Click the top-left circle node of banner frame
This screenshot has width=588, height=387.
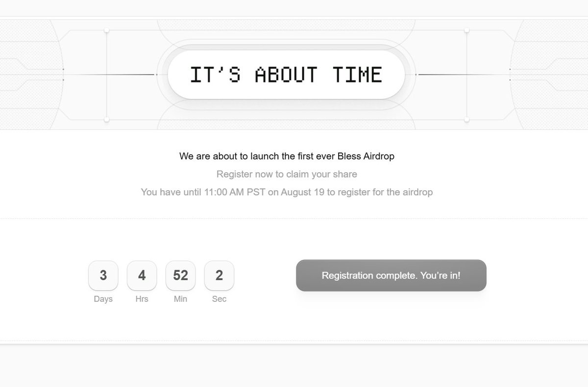click(x=107, y=30)
